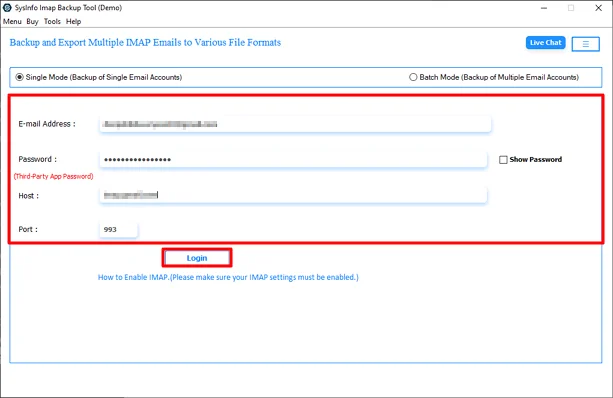This screenshot has height=398, width=613.
Task: Enable the Show Password checkbox
Action: (x=503, y=160)
